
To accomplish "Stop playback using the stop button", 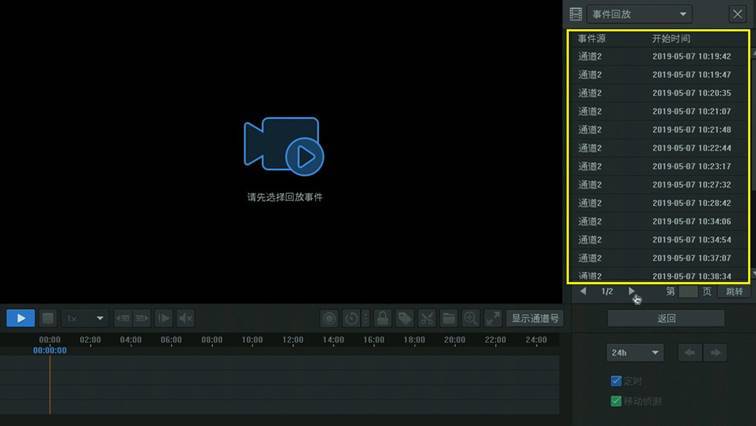I will [x=48, y=319].
